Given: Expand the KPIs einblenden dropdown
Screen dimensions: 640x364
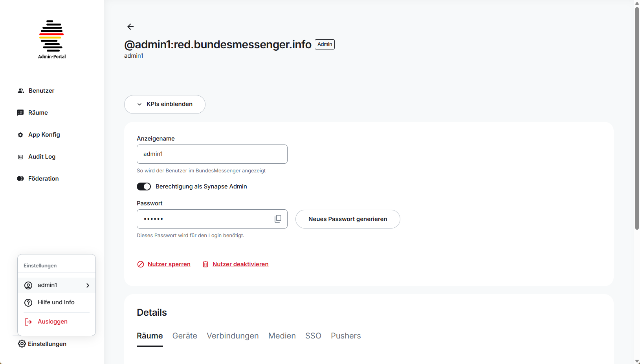Looking at the screenshot, I should click(x=165, y=104).
